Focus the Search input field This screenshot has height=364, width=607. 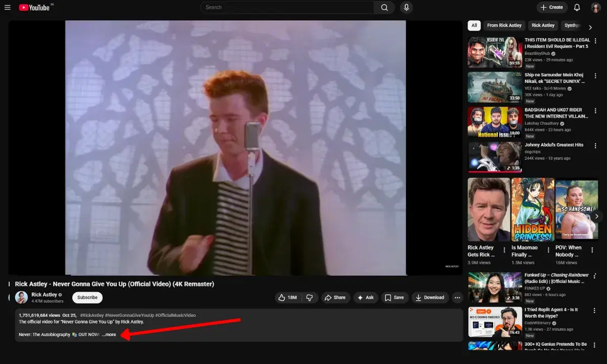click(287, 8)
